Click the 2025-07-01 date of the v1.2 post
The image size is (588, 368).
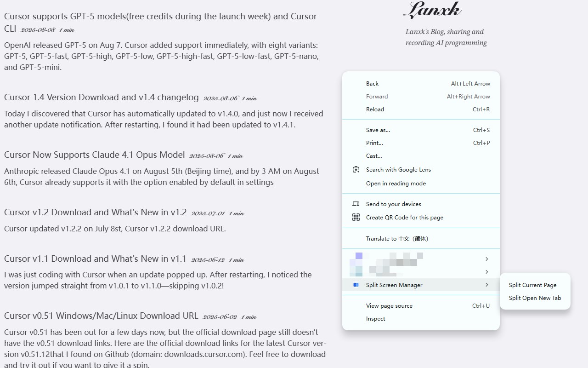pyautogui.click(x=208, y=213)
